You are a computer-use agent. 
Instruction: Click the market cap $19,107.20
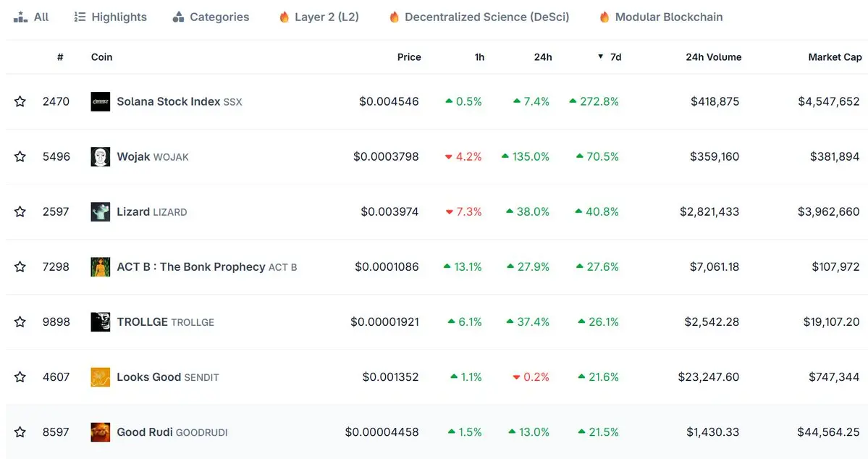(x=832, y=321)
